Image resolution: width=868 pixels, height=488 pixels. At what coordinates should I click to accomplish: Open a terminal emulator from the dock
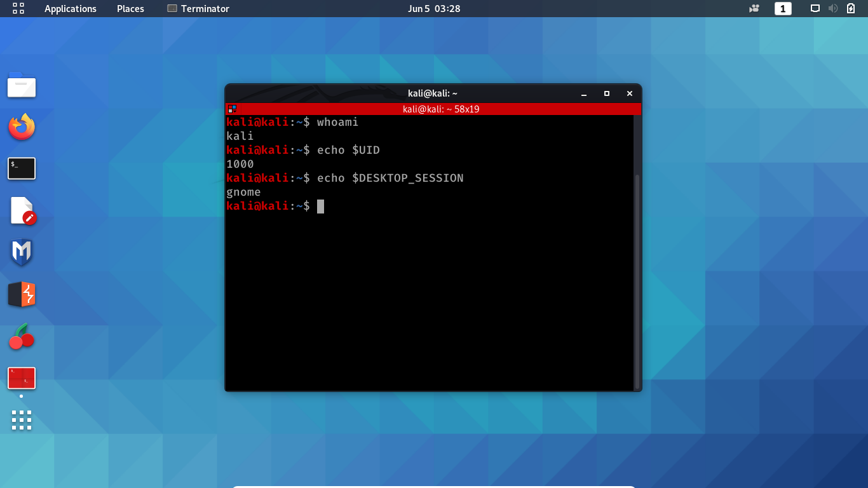tap(21, 168)
